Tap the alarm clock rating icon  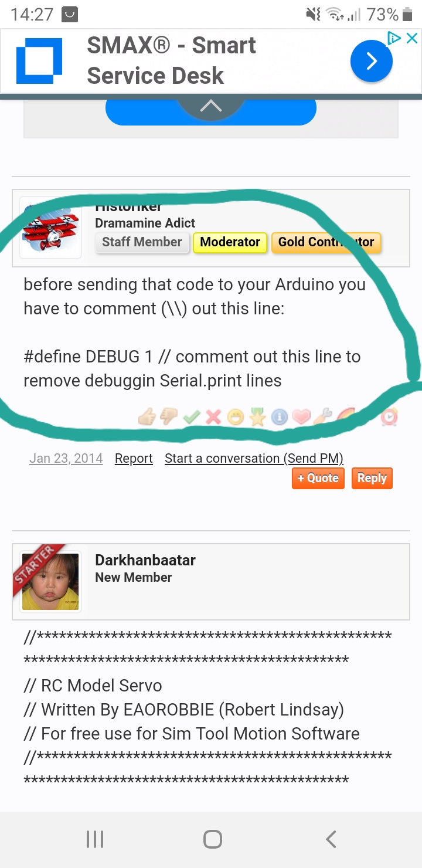click(x=389, y=416)
